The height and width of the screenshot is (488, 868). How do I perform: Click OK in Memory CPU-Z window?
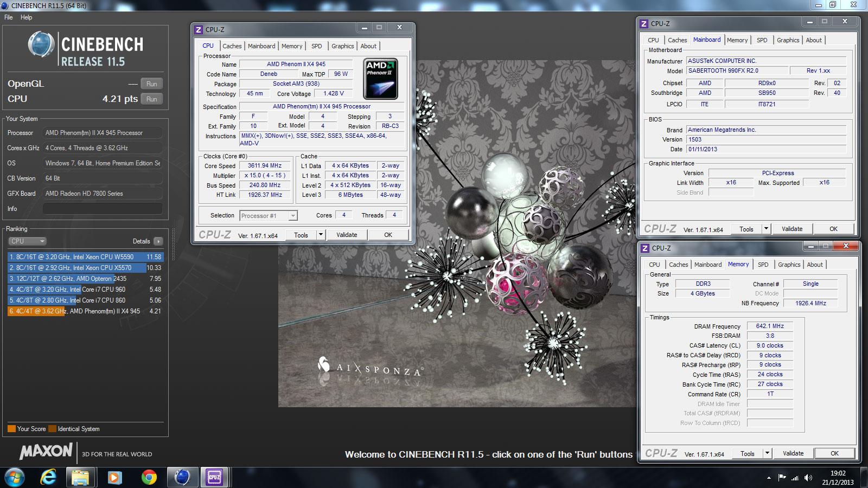coord(835,453)
